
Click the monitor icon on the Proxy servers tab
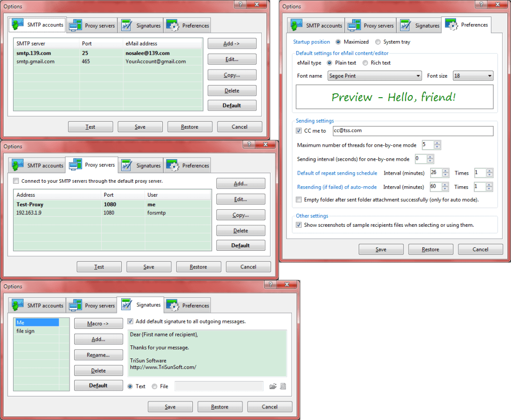click(75, 165)
